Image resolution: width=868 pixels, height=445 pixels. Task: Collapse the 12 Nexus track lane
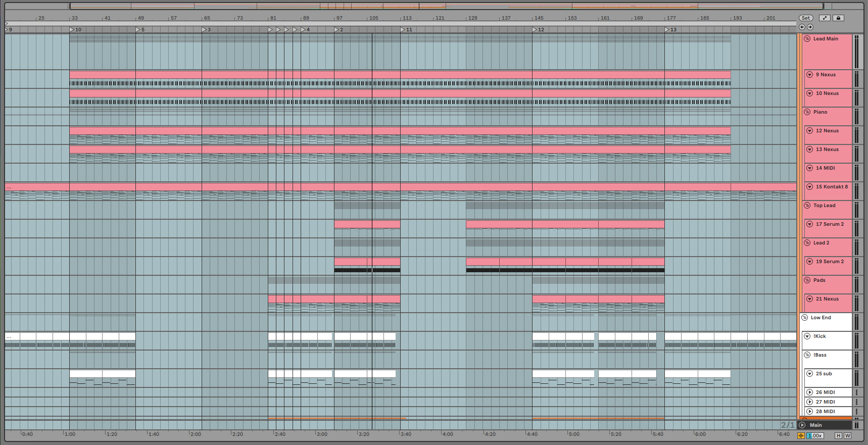click(x=809, y=131)
